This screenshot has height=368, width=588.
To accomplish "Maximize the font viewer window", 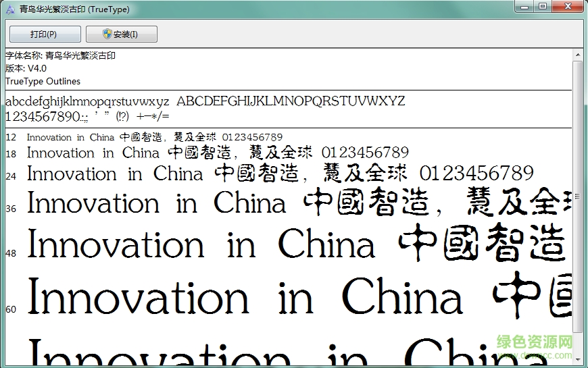I will 542,6.
